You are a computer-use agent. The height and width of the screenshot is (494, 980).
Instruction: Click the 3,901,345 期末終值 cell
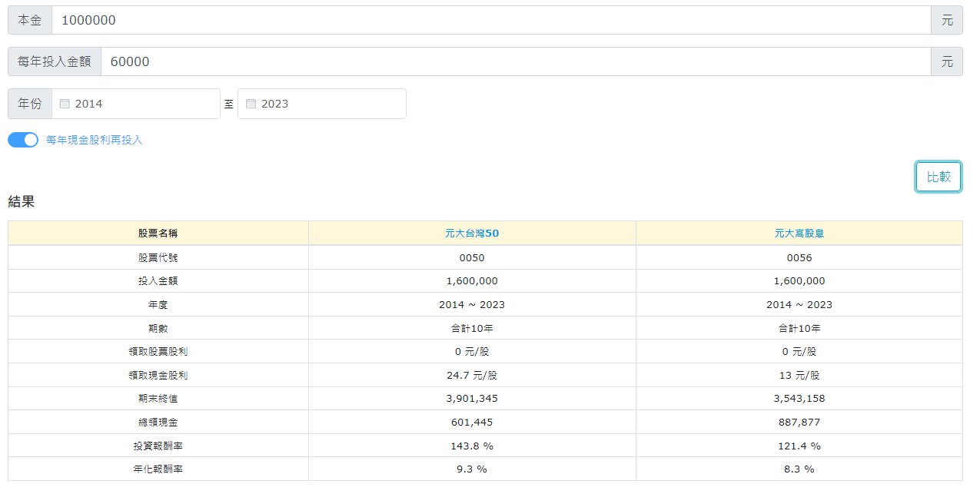click(471, 399)
